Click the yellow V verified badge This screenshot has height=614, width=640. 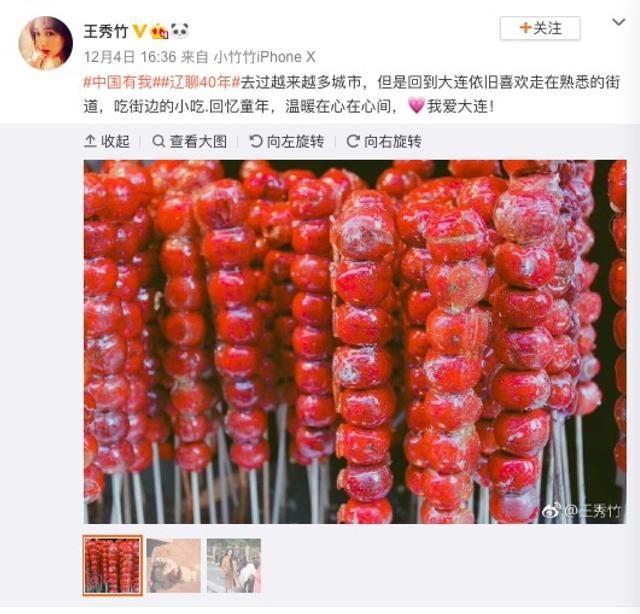pyautogui.click(x=140, y=31)
